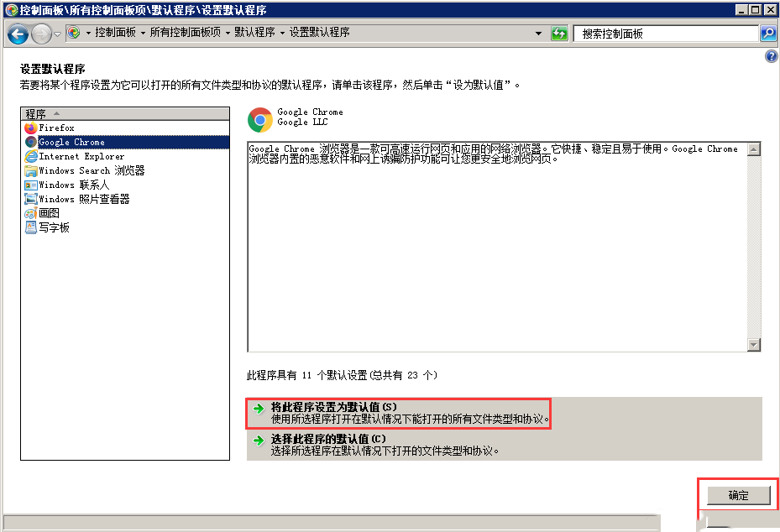Viewport: 780px width, 532px height.
Task: Click the 默认程序 breadcrumb segment
Action: click(x=254, y=33)
